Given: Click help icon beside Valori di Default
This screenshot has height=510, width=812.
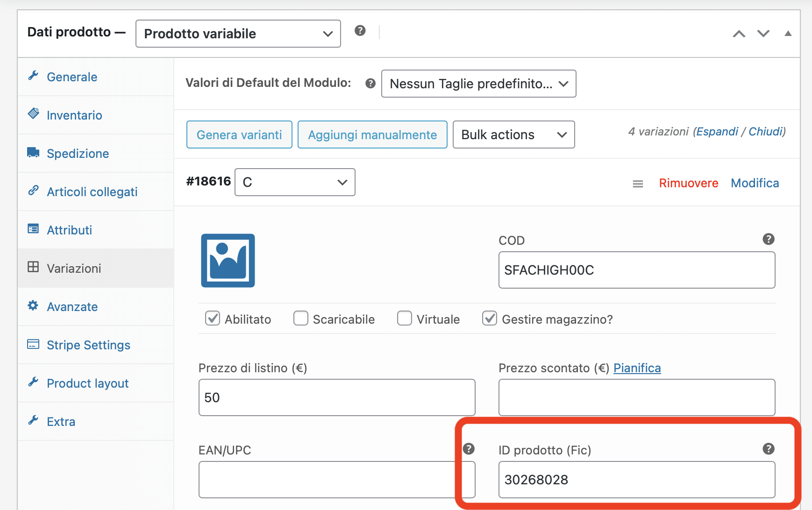Looking at the screenshot, I should [370, 84].
